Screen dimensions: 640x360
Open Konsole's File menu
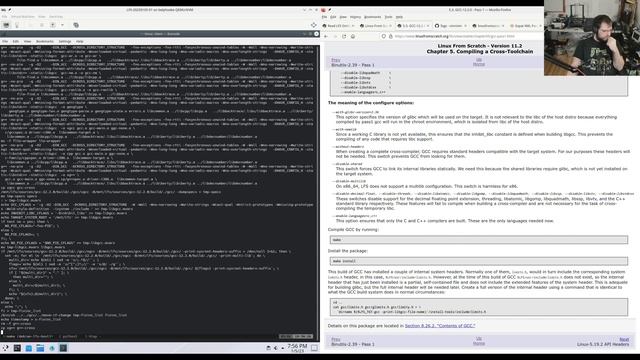tap(5, 41)
